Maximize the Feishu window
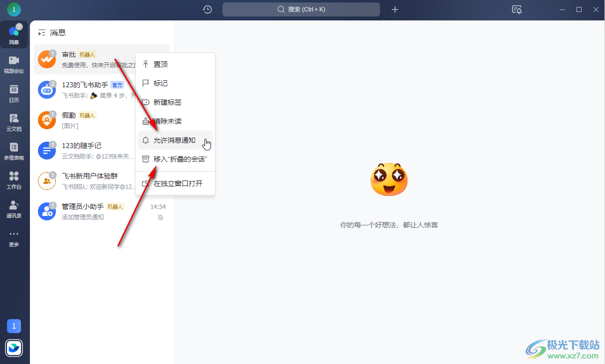 click(579, 9)
